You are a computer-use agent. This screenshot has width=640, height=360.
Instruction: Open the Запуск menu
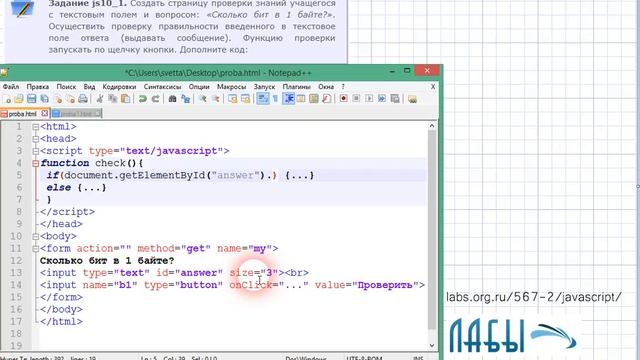[264, 87]
